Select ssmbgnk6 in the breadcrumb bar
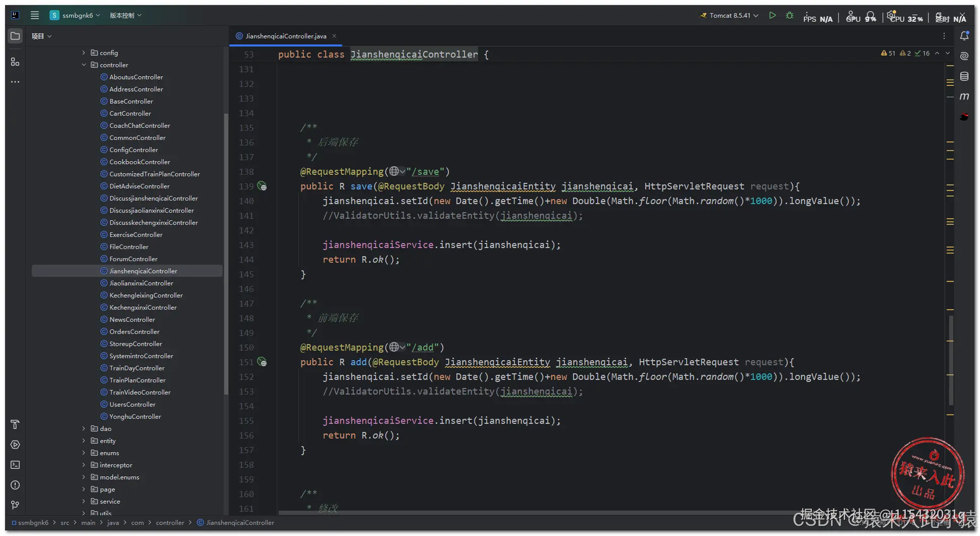This screenshot has height=536, width=980. 30,522
